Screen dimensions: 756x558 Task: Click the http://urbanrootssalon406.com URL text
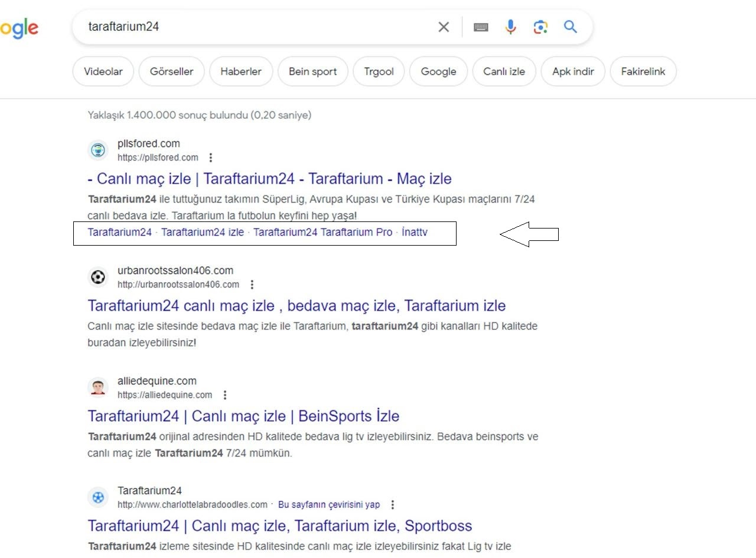pyautogui.click(x=178, y=285)
